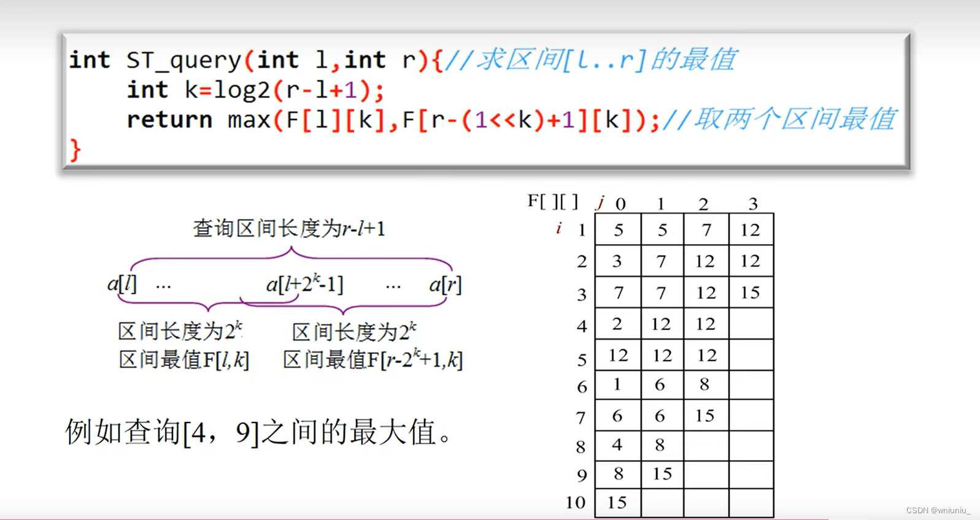980x520 pixels.
Task: Click the text '区间最值F[r-2^k+1,k]'
Action: click(x=373, y=359)
